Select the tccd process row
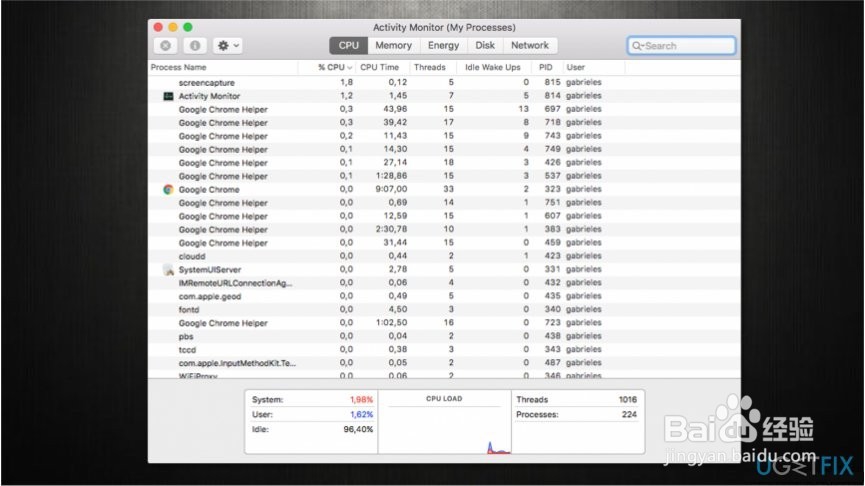 click(444, 349)
